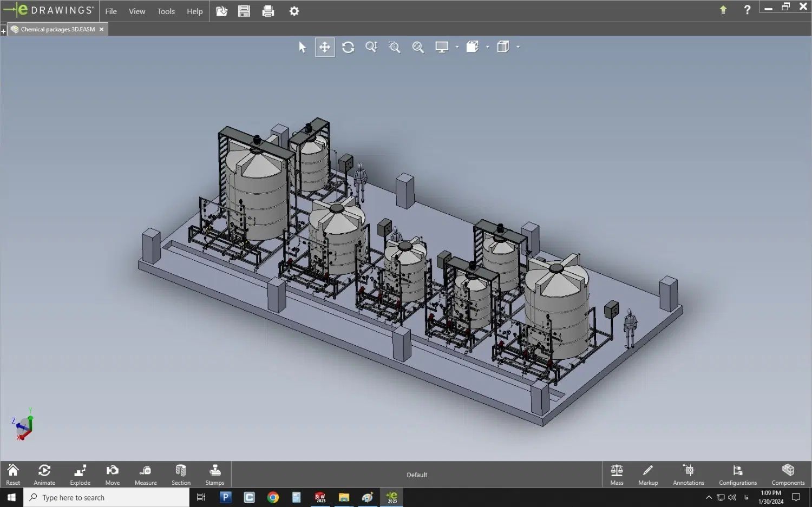
Task: Open the Markup tool
Action: (648, 475)
